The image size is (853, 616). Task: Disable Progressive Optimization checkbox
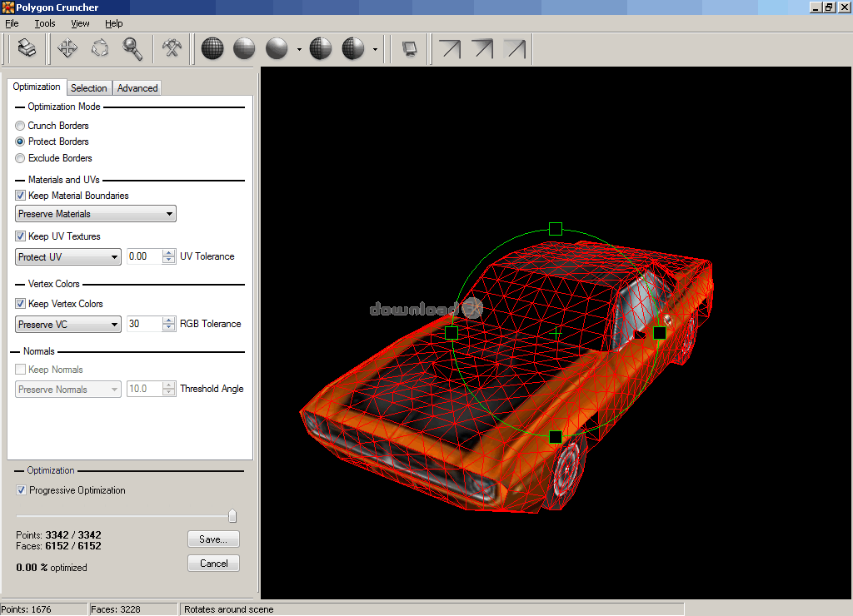(x=21, y=489)
